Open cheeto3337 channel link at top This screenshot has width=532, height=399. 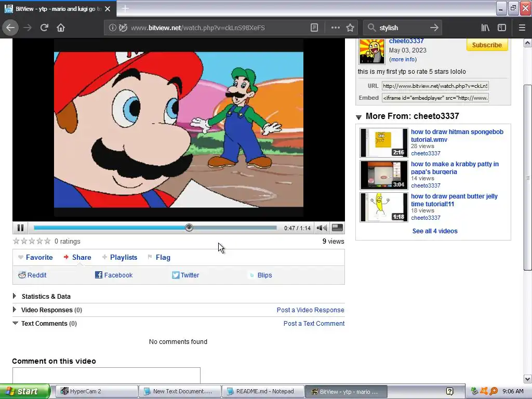pyautogui.click(x=406, y=41)
